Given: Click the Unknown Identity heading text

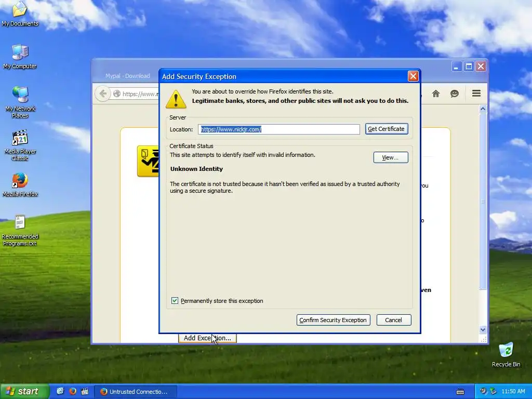Looking at the screenshot, I should click(x=196, y=169).
